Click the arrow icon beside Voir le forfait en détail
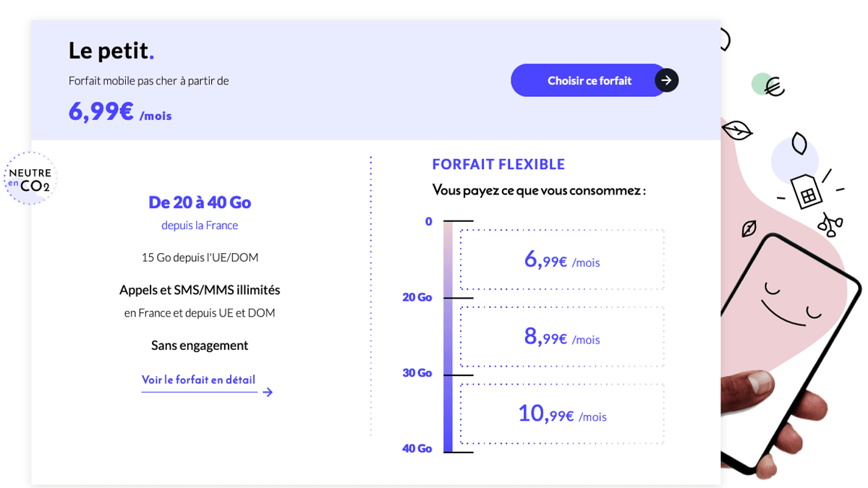Screen dimensions: 868x488 (x=268, y=391)
